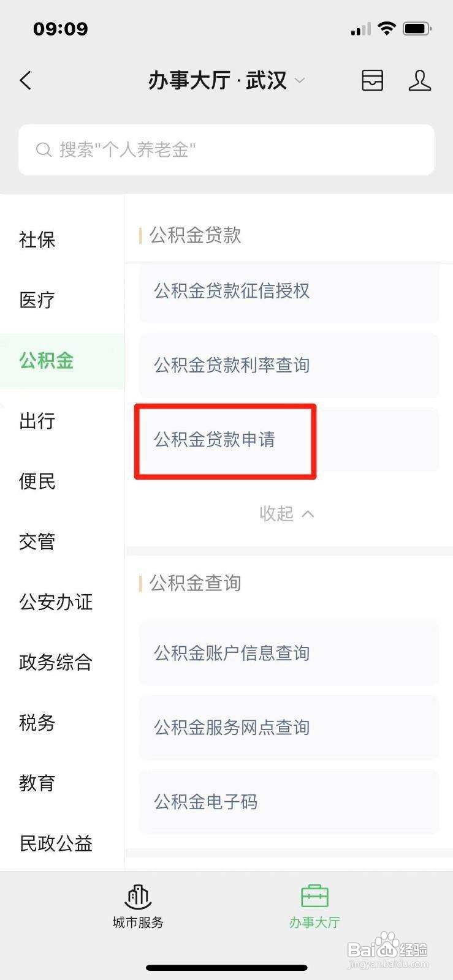Collapse list with 收起 chevron
The image size is (453, 980).
click(286, 513)
